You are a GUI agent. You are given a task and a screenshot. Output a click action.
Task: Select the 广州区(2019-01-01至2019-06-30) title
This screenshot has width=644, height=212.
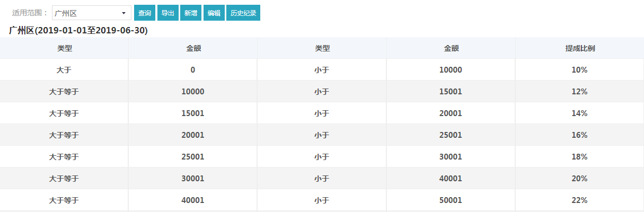(78, 30)
